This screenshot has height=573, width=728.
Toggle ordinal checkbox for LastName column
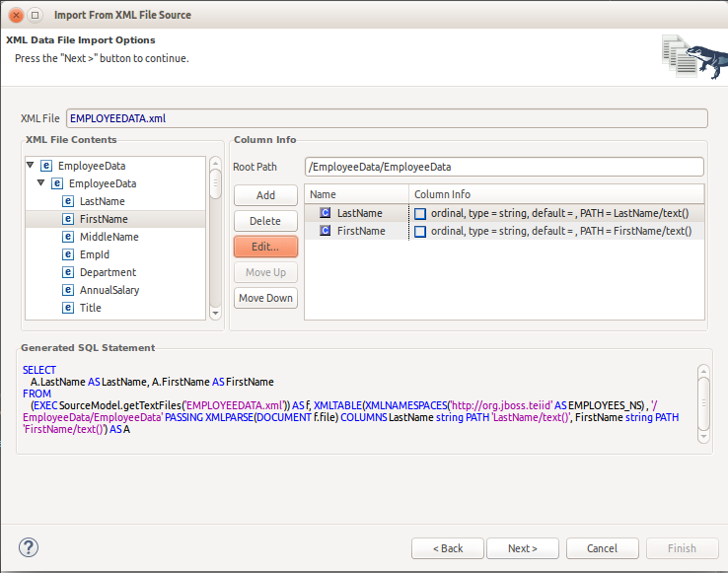[420, 213]
